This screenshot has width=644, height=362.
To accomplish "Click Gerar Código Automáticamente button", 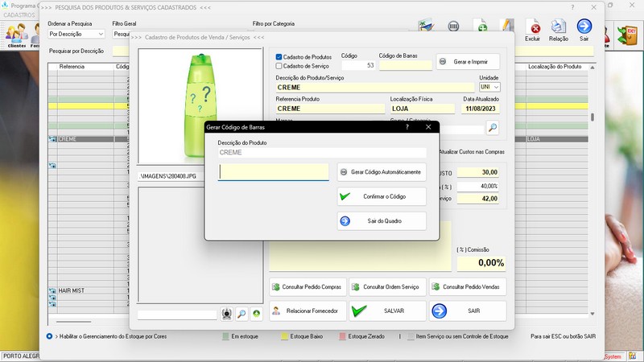I will coord(382,172).
